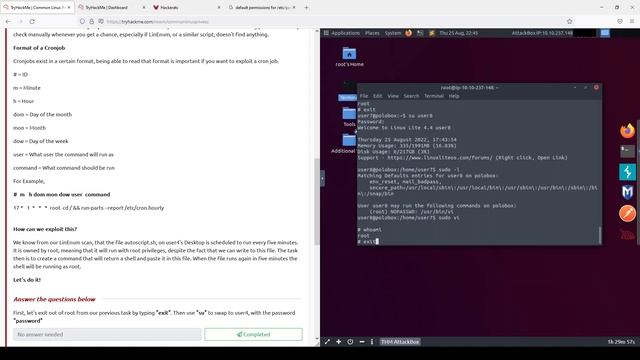This screenshot has height=360, width=640.
Task: Click the fullscreen arrows icon in AttackBox toolbar
Action: (x=327, y=342)
